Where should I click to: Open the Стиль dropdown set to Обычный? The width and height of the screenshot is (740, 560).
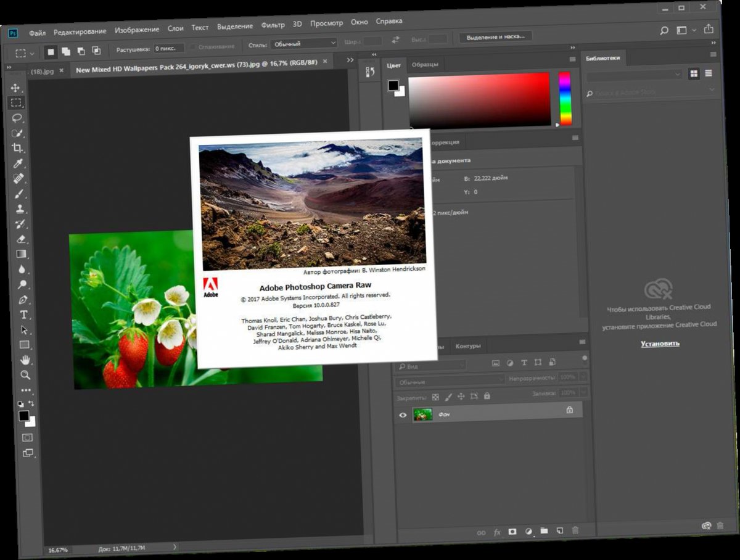click(x=303, y=44)
